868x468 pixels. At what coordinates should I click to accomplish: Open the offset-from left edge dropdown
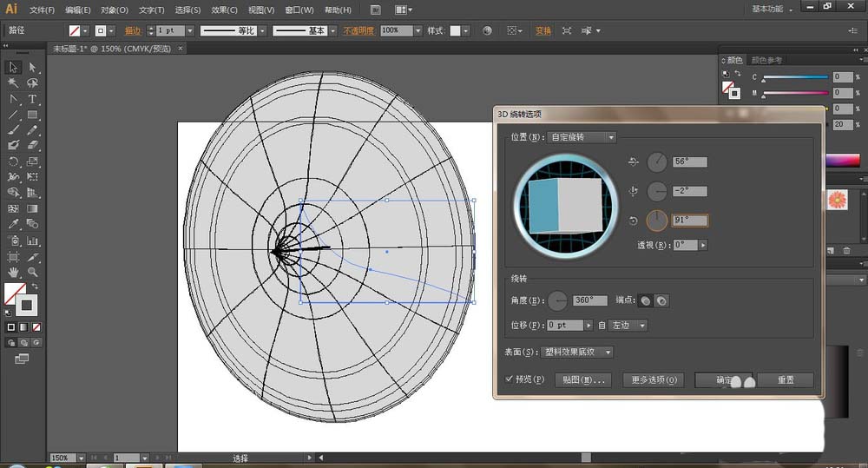click(628, 325)
